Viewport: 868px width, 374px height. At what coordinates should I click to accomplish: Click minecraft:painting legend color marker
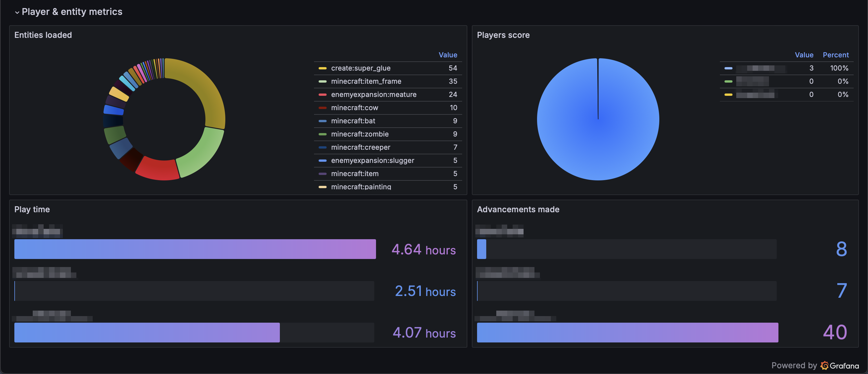pyautogui.click(x=322, y=187)
